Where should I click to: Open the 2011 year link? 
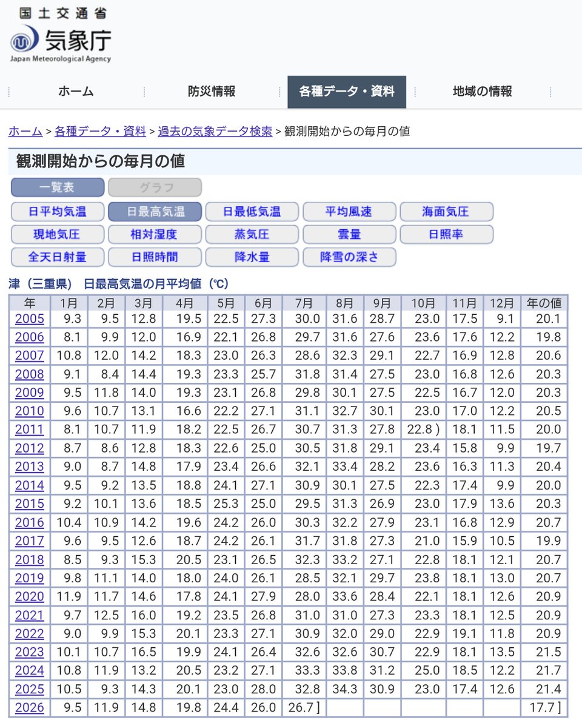tap(30, 430)
